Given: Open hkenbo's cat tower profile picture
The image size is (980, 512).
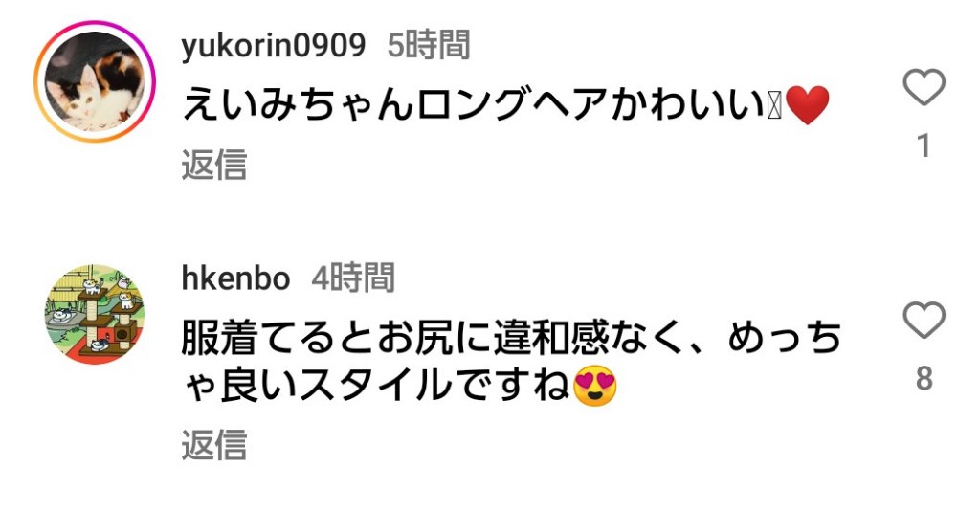Looking at the screenshot, I should (x=95, y=315).
